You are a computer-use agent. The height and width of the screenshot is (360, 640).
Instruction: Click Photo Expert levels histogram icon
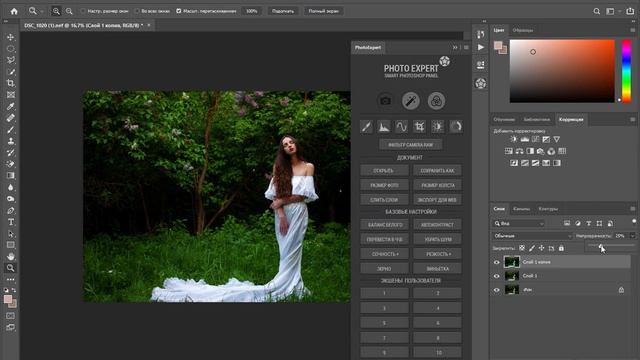tap(384, 127)
